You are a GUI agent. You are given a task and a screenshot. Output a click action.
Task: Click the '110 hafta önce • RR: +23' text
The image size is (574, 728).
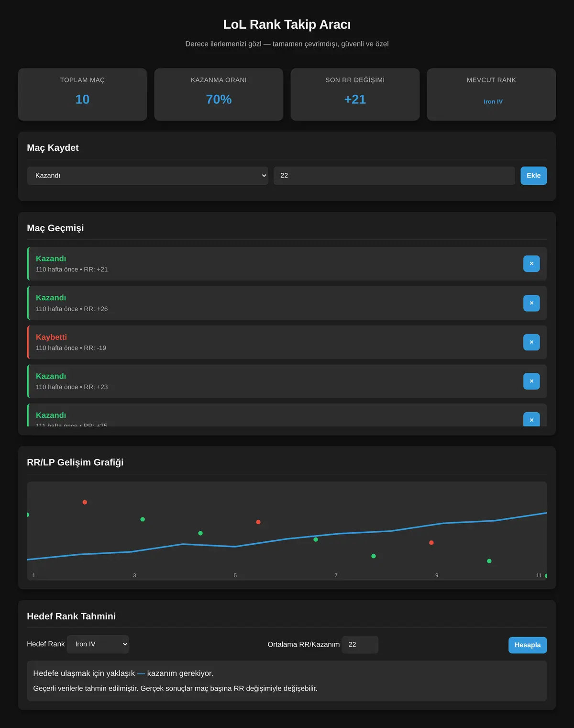click(72, 387)
